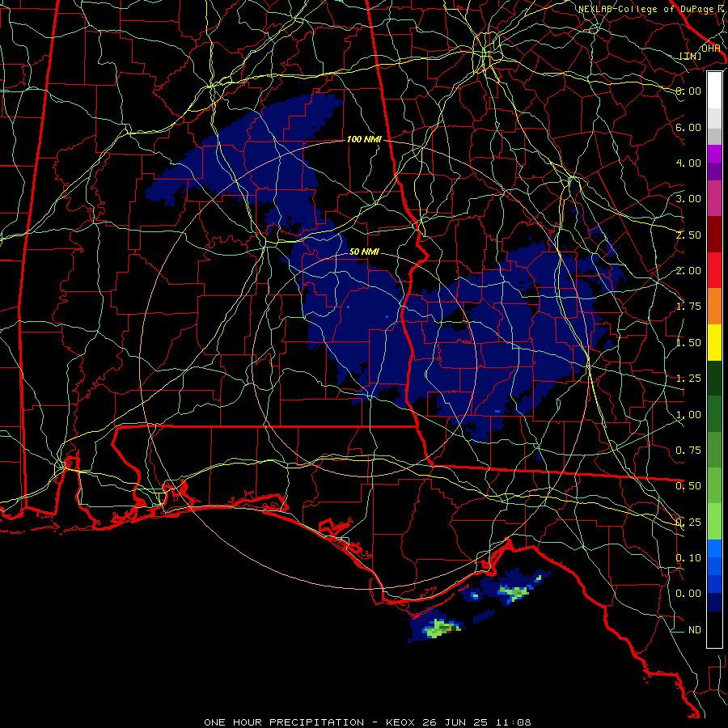The height and width of the screenshot is (728, 728).
Task: Click the 0.50 legend value
Action: pos(688,486)
